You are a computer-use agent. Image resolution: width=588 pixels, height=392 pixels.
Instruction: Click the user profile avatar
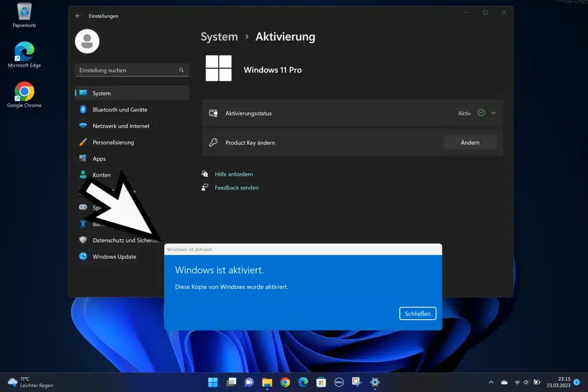[x=87, y=41]
